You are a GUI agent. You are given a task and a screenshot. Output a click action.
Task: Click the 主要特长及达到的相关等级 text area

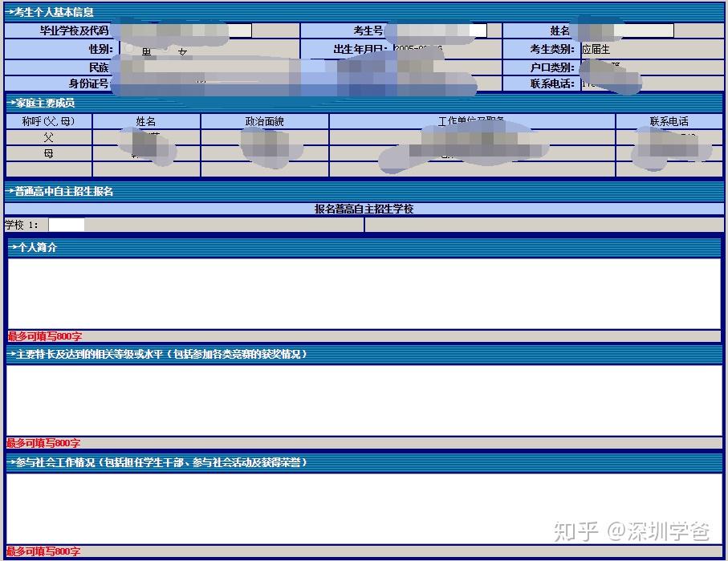[364, 400]
